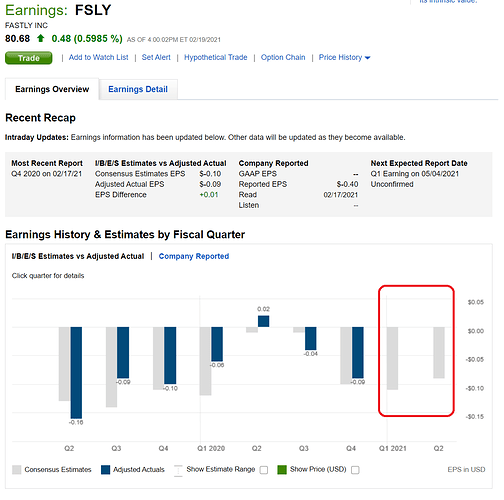Click the Adjusted Actuals blue legend swatch
Screen dimensions: 504x500
(105, 470)
